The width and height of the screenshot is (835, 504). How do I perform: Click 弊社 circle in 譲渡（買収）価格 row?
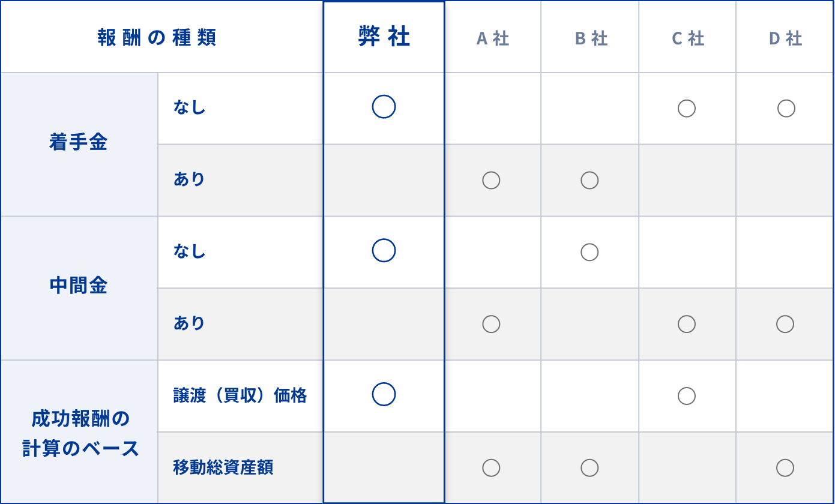(384, 394)
